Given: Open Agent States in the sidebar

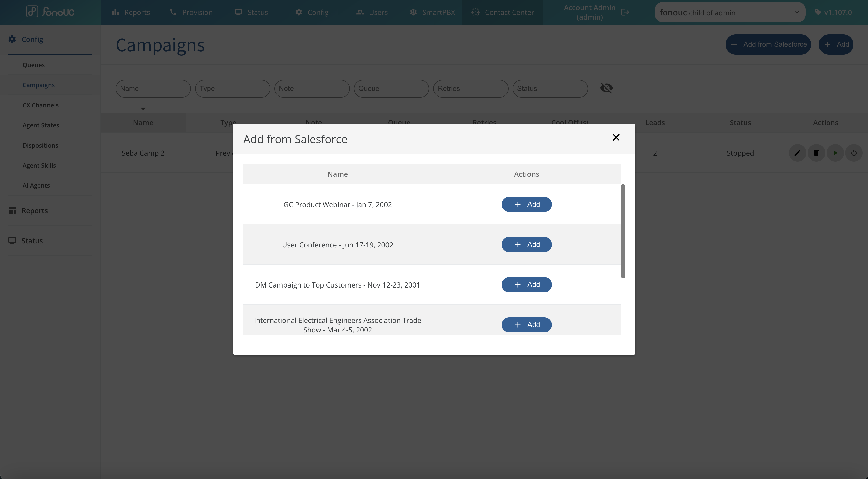Looking at the screenshot, I should (x=41, y=125).
